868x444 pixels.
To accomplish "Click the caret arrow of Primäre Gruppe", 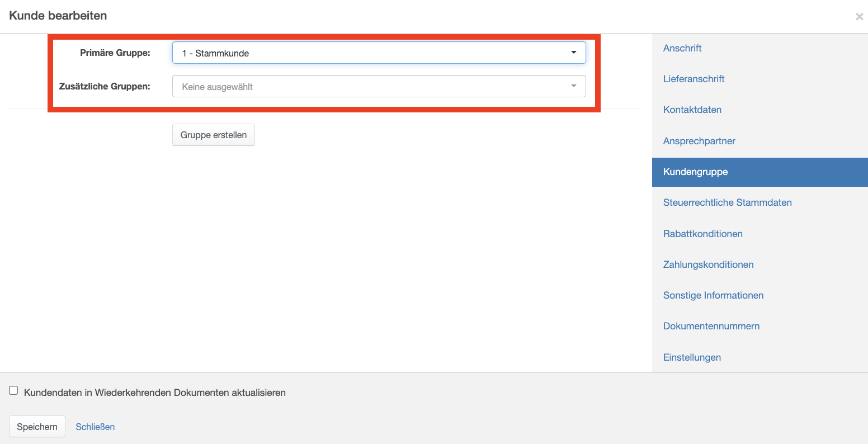I will click(x=573, y=53).
